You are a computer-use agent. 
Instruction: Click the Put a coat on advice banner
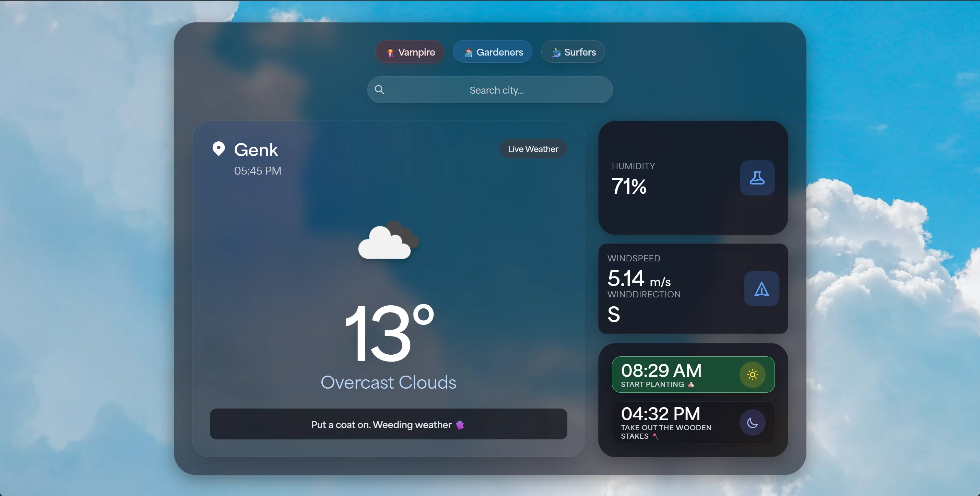(x=388, y=424)
